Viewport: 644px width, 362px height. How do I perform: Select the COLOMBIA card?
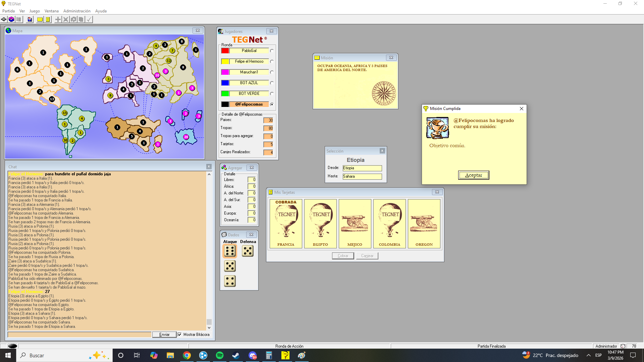pos(389,224)
